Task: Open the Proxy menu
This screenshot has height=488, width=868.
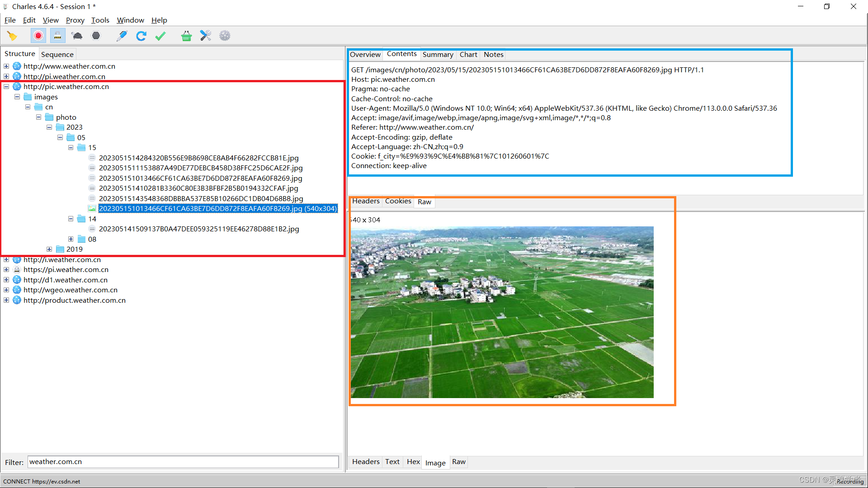Action: point(75,20)
